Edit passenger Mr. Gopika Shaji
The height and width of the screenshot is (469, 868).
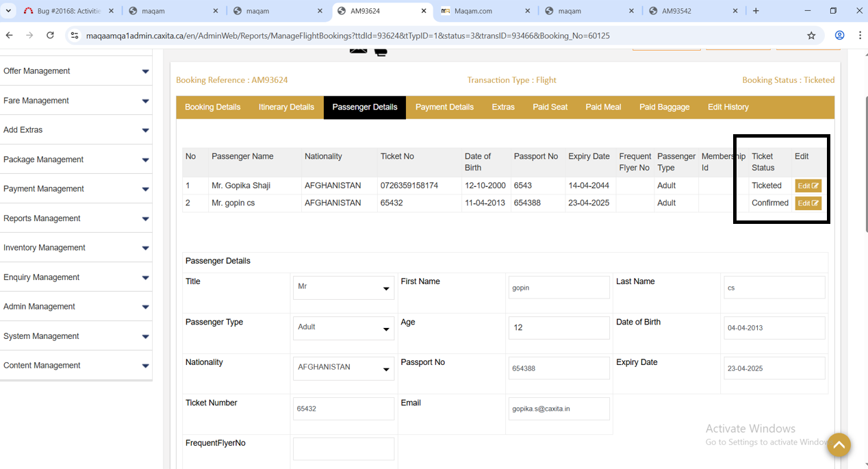808,186
